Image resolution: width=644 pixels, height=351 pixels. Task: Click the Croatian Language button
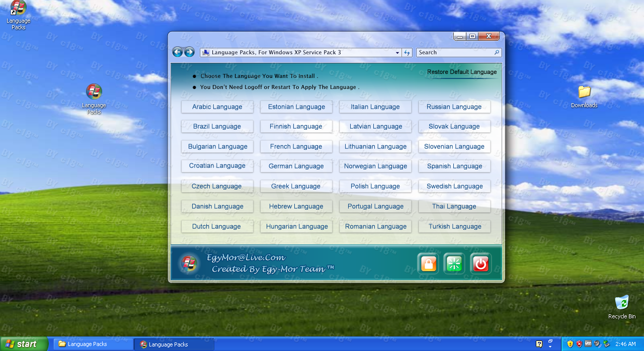click(x=217, y=166)
